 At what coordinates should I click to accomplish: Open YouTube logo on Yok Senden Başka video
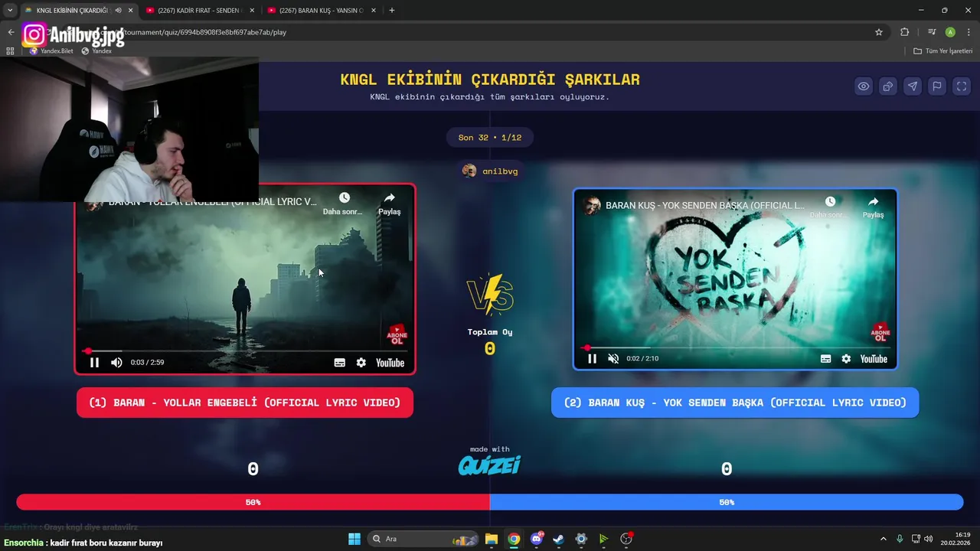tap(874, 359)
